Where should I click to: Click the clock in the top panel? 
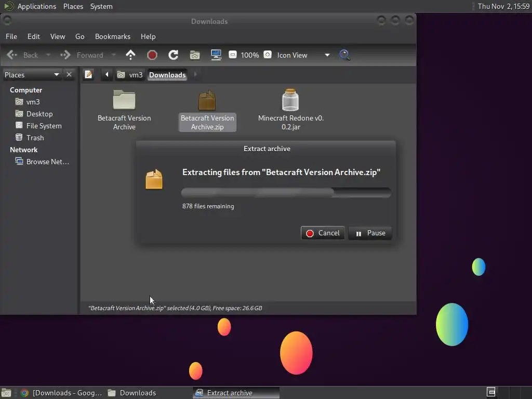click(x=503, y=6)
